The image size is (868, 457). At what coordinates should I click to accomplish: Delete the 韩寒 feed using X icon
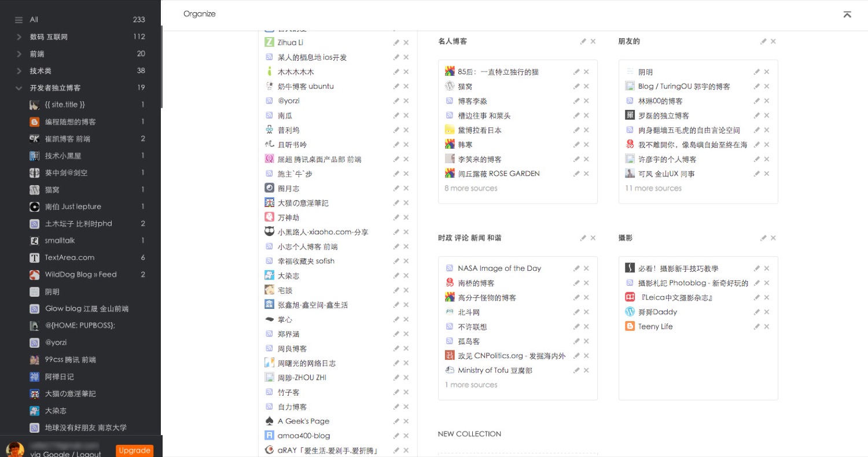586,145
